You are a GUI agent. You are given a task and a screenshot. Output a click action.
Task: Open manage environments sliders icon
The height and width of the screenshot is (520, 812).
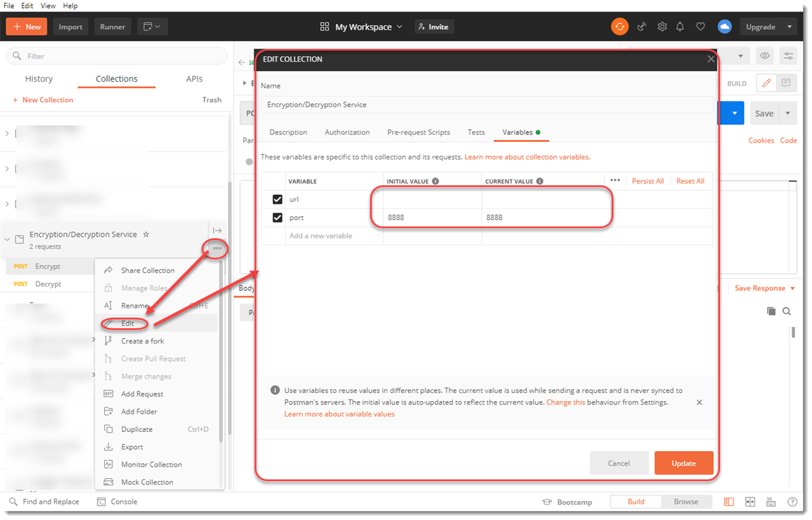click(788, 56)
